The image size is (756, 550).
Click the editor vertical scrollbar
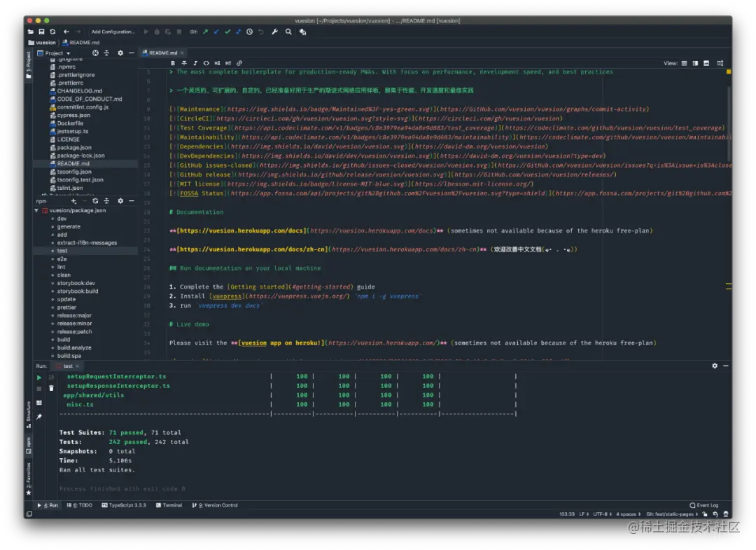[729, 123]
